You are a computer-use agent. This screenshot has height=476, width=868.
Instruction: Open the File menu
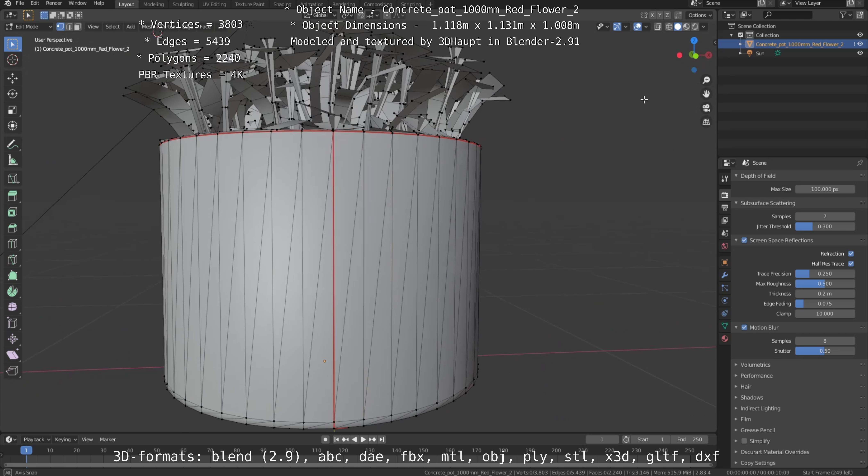(x=20, y=3)
